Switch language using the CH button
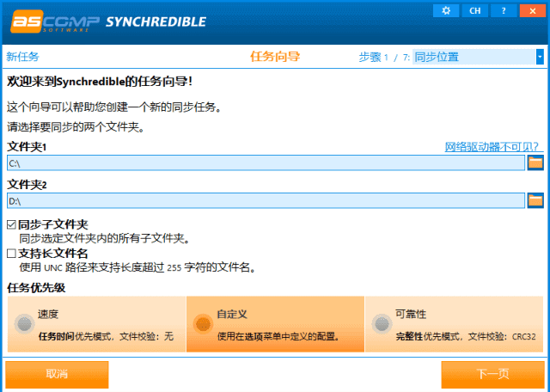This screenshot has height=392, width=550. tap(474, 10)
